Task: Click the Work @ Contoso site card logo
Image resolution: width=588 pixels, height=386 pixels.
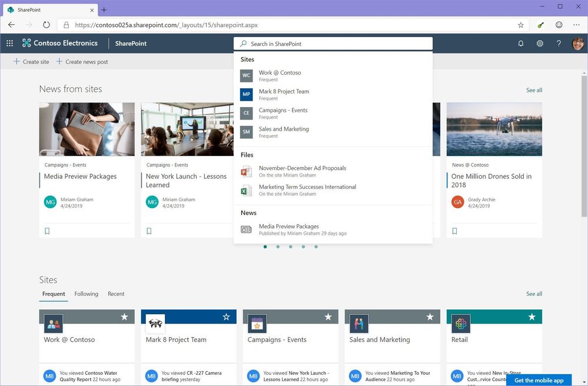Action: click(54, 324)
